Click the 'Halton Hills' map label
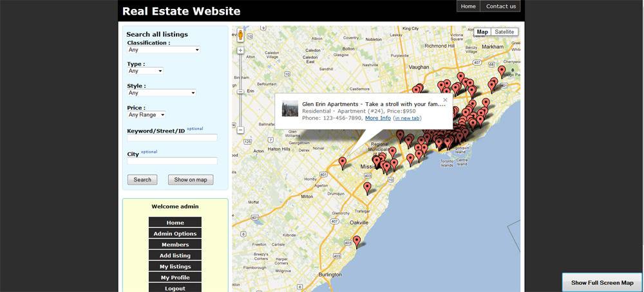The image size is (644, 292). [x=279, y=149]
